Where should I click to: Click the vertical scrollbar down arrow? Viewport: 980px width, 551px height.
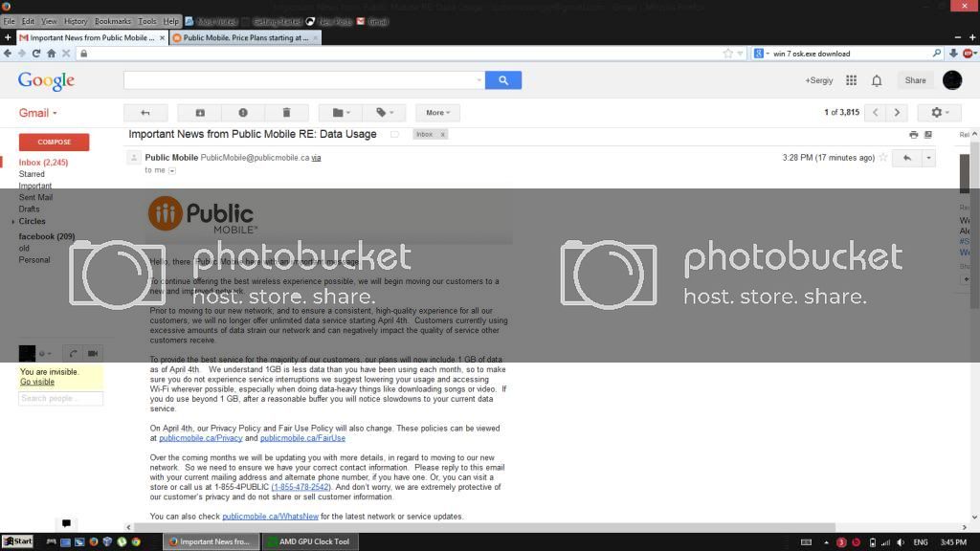[x=974, y=518]
